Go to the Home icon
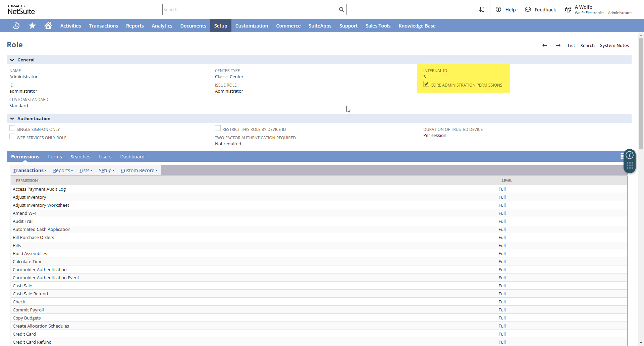Viewport: 644px width, 346px height. (x=48, y=26)
